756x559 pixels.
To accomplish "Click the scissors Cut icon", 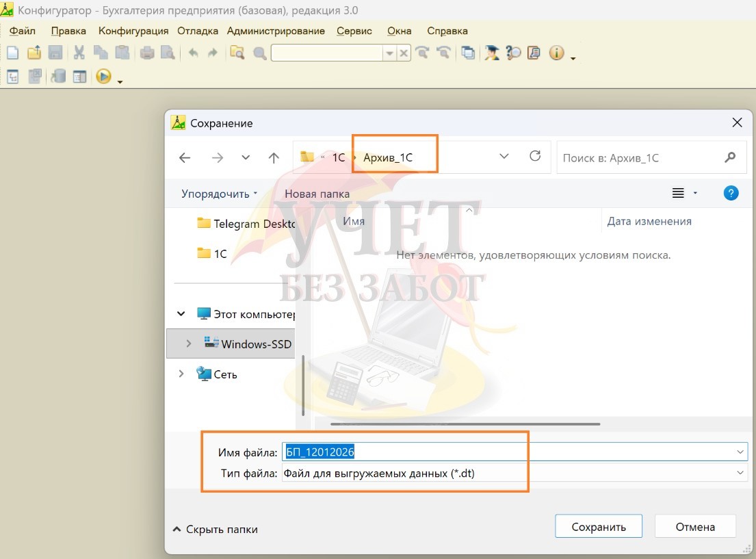I will coord(79,53).
